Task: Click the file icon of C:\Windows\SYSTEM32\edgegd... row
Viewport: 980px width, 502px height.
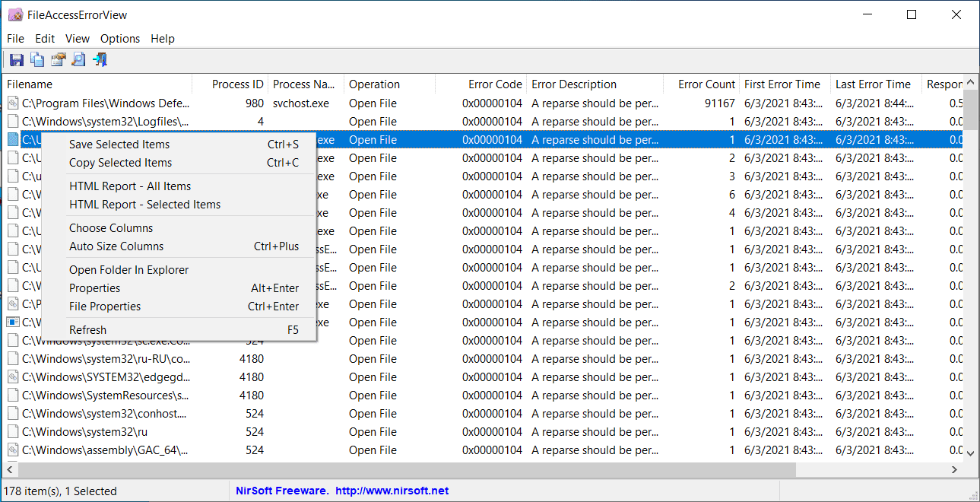Action: (12, 377)
